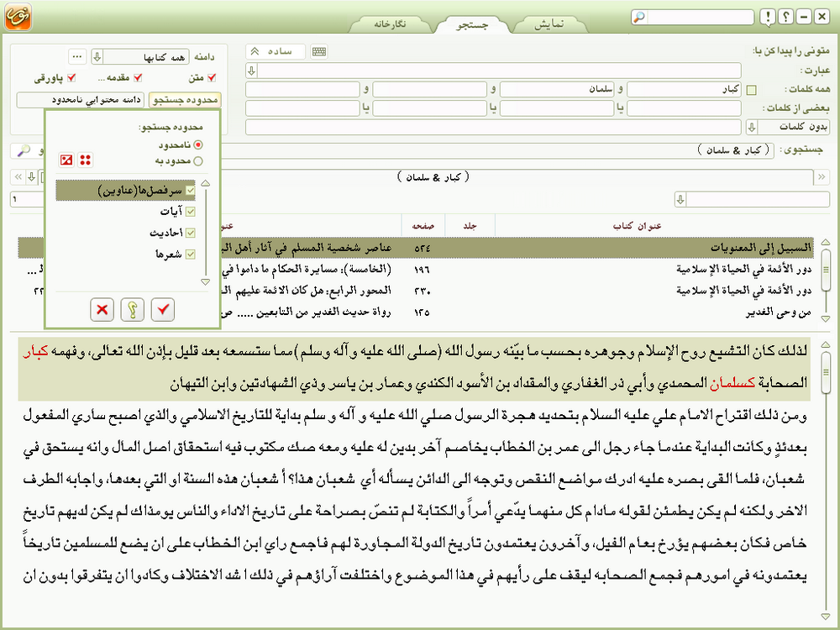
Task: Cancel the search limit popup with red X
Action: tap(102, 310)
